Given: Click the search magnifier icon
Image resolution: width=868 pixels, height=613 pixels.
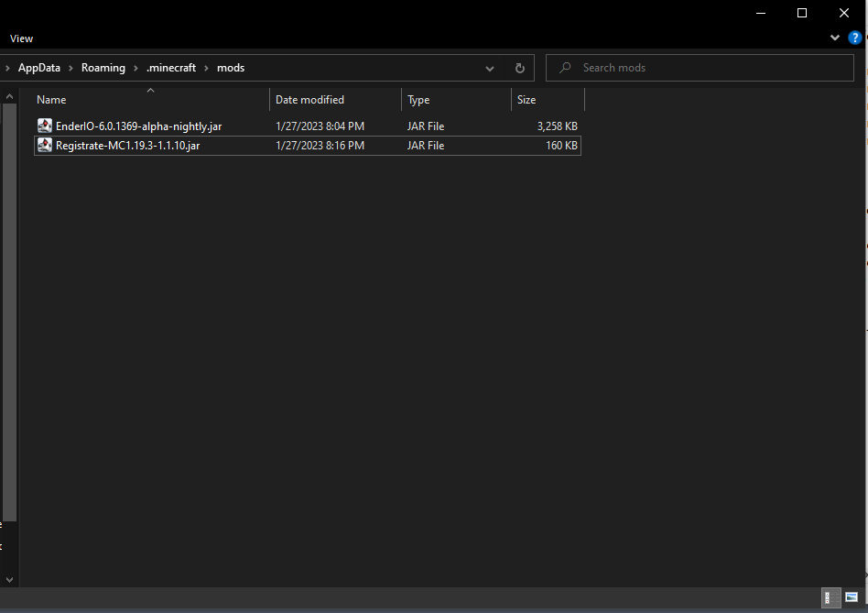Looking at the screenshot, I should (x=565, y=68).
